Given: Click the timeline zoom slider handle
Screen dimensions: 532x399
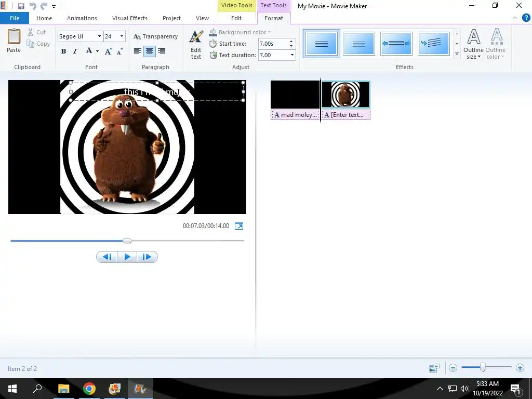Looking at the screenshot, I should (x=483, y=367).
